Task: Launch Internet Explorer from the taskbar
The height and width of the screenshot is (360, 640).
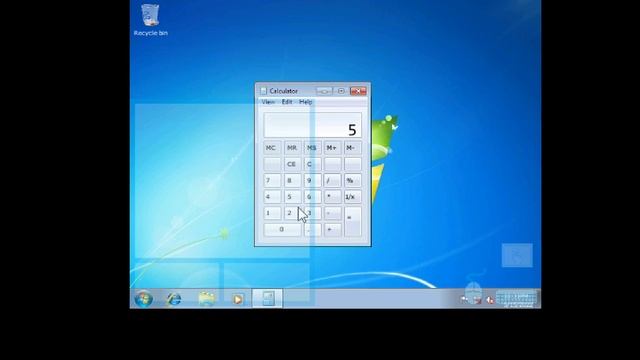Action: tap(174, 299)
